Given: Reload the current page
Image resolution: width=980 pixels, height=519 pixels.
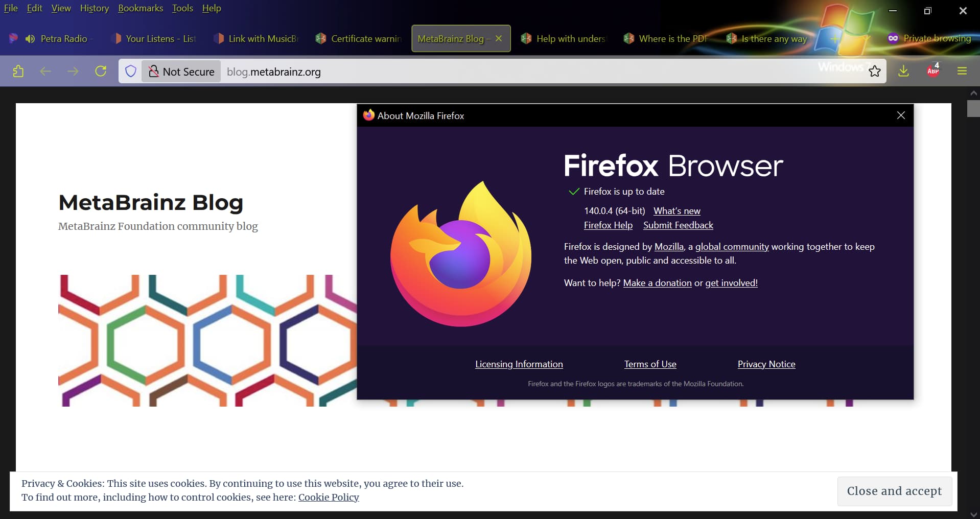Looking at the screenshot, I should pos(101,71).
